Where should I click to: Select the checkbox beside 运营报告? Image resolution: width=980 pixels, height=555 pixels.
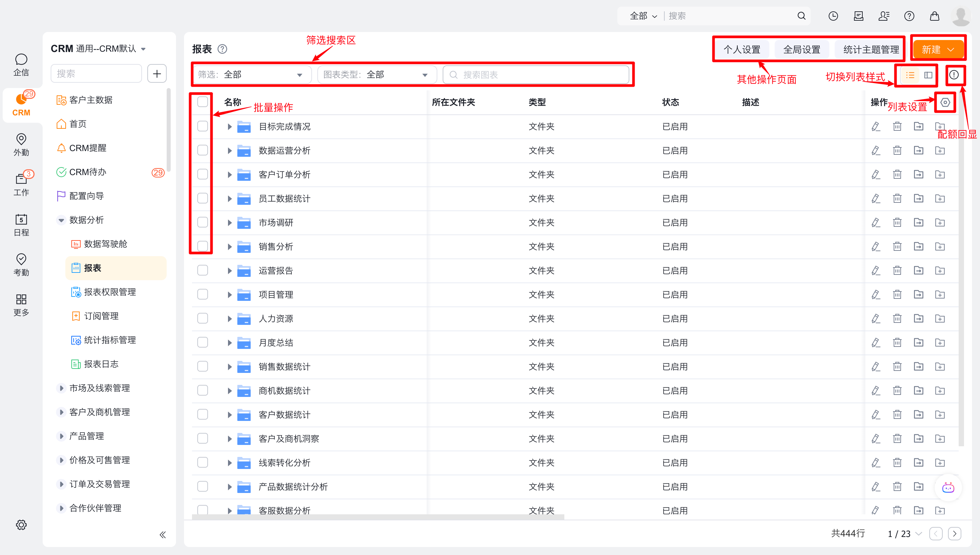[203, 270]
